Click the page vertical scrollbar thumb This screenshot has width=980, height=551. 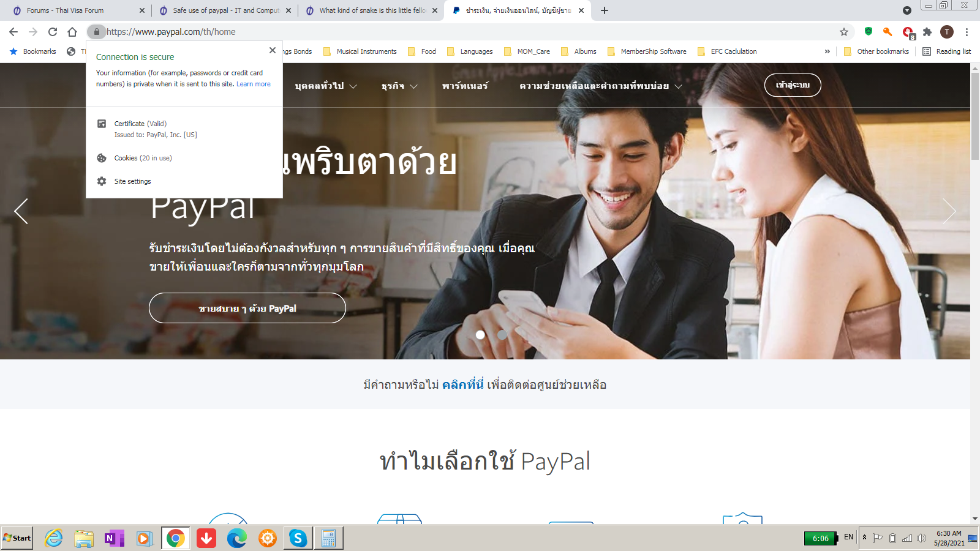974,116
